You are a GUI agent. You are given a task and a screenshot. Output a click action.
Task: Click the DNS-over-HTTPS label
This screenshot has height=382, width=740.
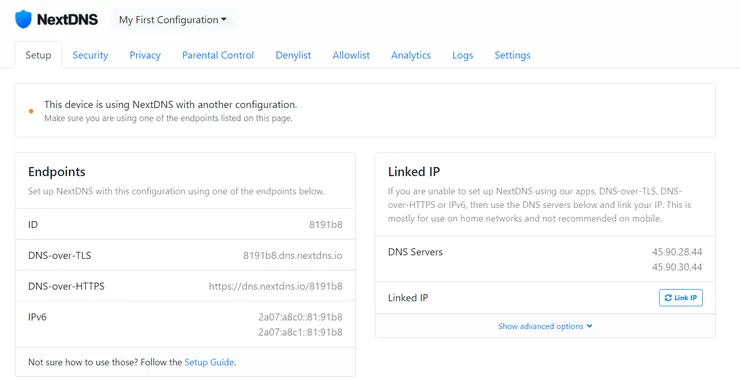click(66, 286)
